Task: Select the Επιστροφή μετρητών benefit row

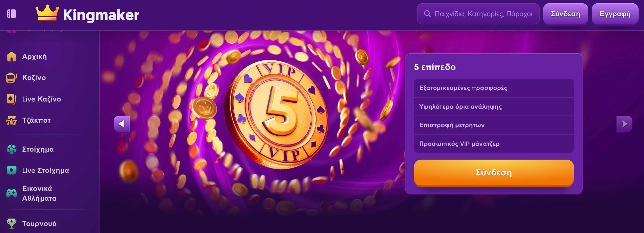Action: [494, 125]
